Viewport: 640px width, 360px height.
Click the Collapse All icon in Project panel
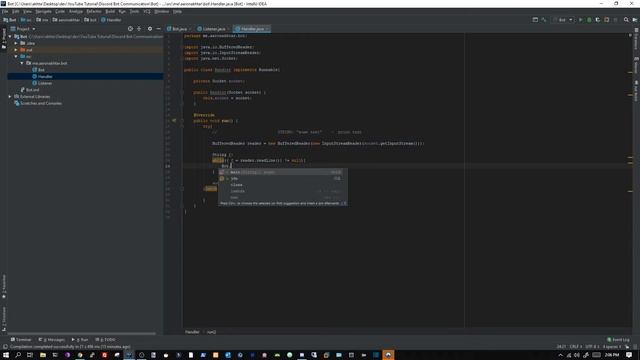[139, 29]
